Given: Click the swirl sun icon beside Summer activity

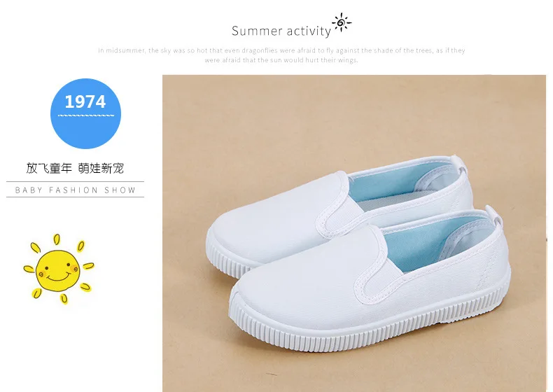Looking at the screenshot, I should [x=342, y=22].
